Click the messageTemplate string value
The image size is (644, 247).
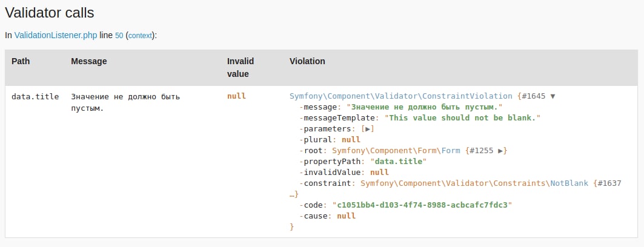tap(462, 118)
